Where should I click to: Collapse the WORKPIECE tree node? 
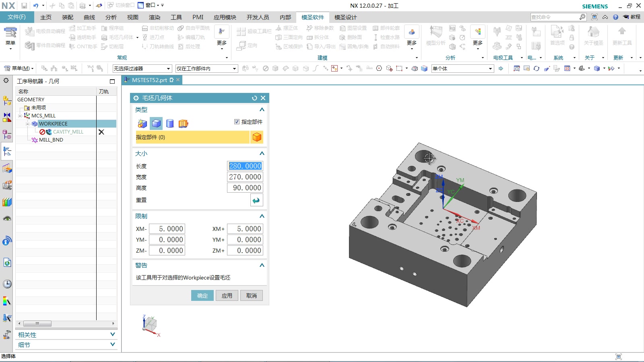tap(28, 124)
